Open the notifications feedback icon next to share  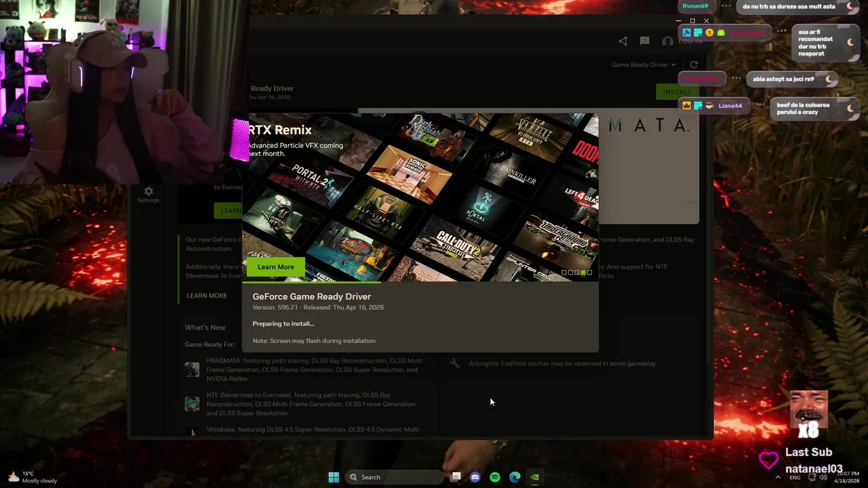(645, 41)
